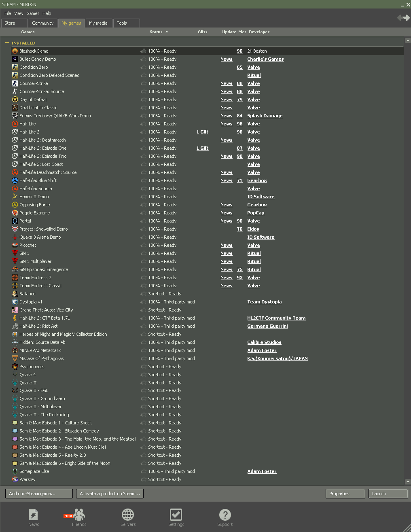
Task: Collapse the INSTALLED games group
Action: coord(7,43)
